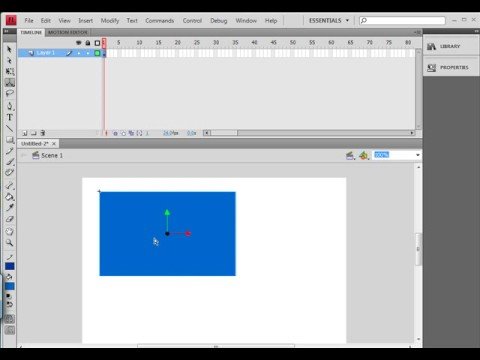Open the Help menu
This screenshot has width=480, height=360.
click(x=271, y=21)
